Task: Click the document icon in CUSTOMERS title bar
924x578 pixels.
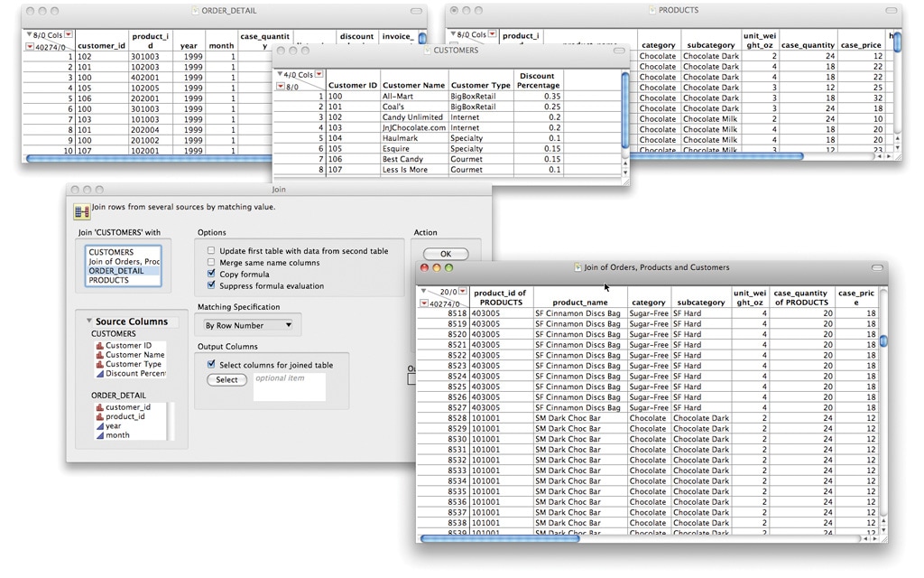Action: (x=427, y=51)
